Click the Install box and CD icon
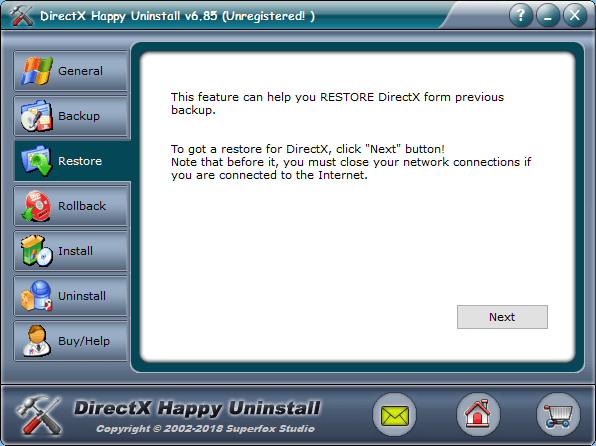 (36, 251)
